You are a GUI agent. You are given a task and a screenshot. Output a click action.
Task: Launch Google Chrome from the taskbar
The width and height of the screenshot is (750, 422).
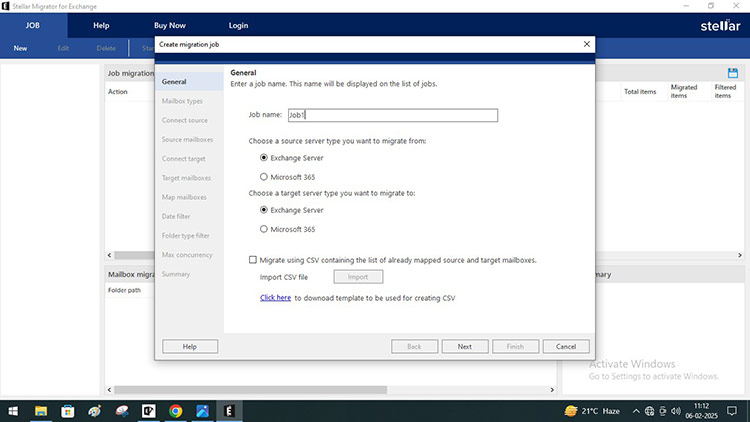point(176,410)
